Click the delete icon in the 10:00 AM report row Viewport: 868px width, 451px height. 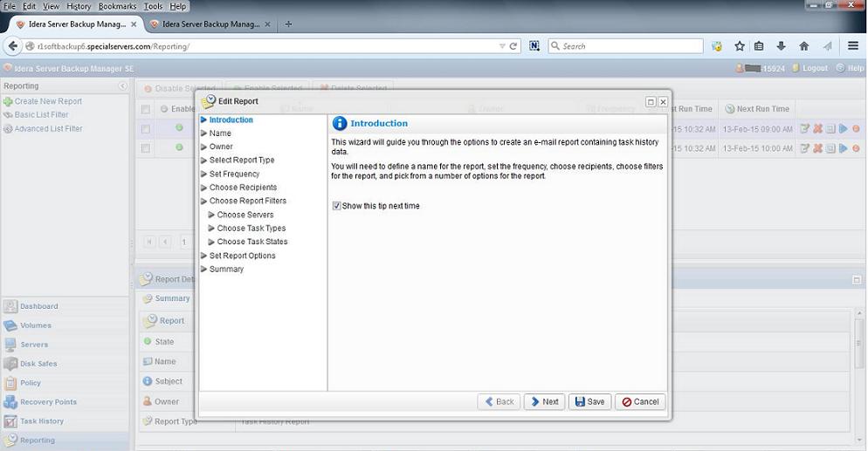point(817,148)
